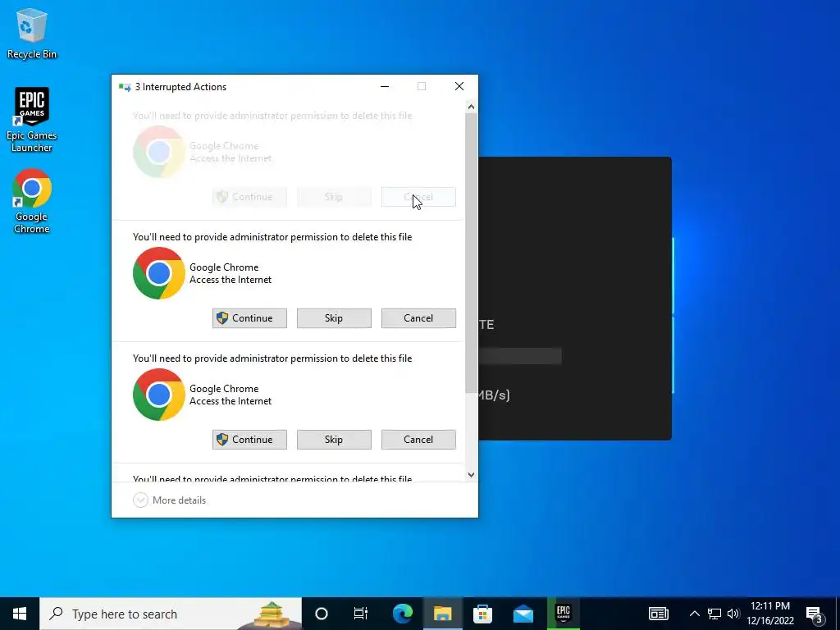
Task: Click Cancel in the third interrupted action
Action: point(418,440)
